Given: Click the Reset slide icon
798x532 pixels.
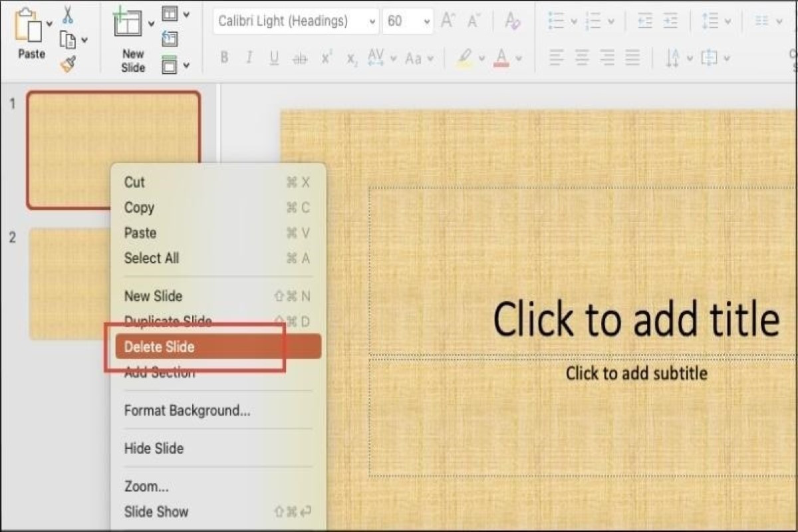Looking at the screenshot, I should point(170,39).
